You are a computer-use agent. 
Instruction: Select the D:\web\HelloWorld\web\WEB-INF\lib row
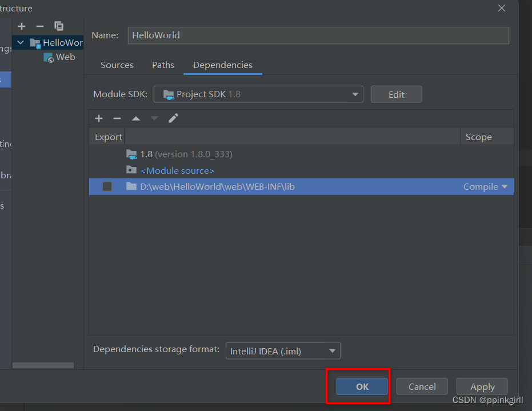coord(301,187)
